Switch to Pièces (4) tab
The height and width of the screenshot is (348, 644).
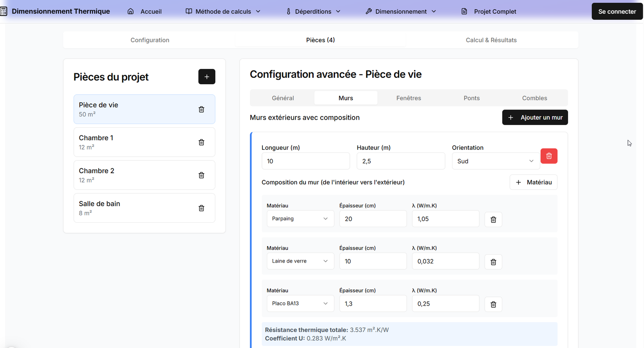pos(320,40)
